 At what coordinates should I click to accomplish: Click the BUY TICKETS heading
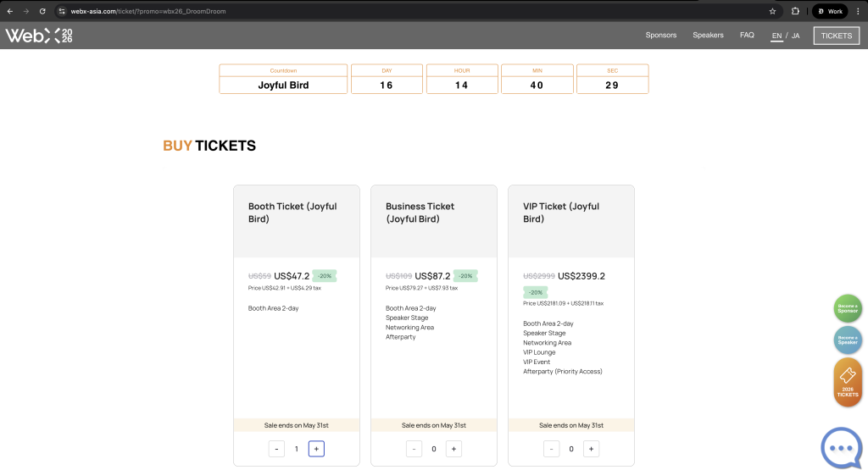coord(209,146)
